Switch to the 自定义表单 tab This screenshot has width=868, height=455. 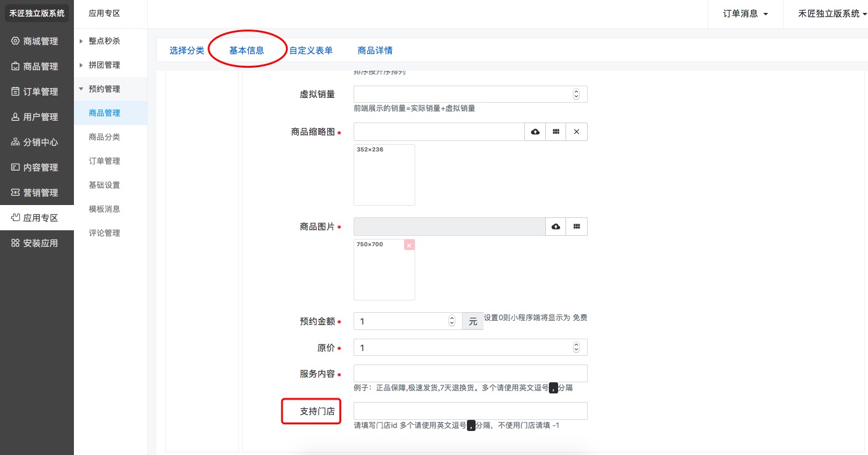(x=311, y=50)
